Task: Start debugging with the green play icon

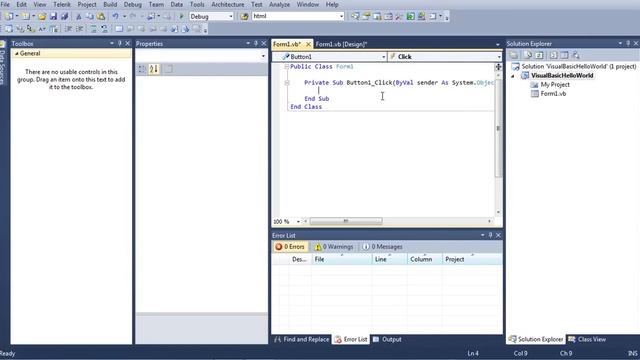Action: (181, 16)
